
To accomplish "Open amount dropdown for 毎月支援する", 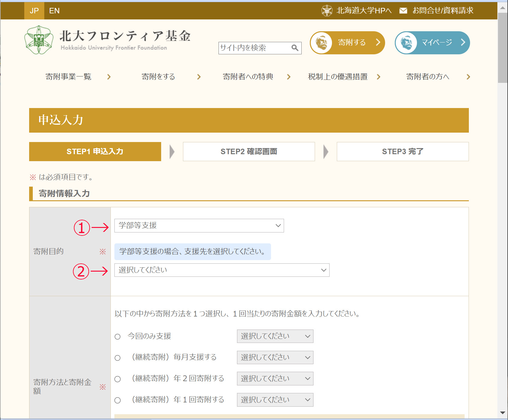I will (275, 357).
